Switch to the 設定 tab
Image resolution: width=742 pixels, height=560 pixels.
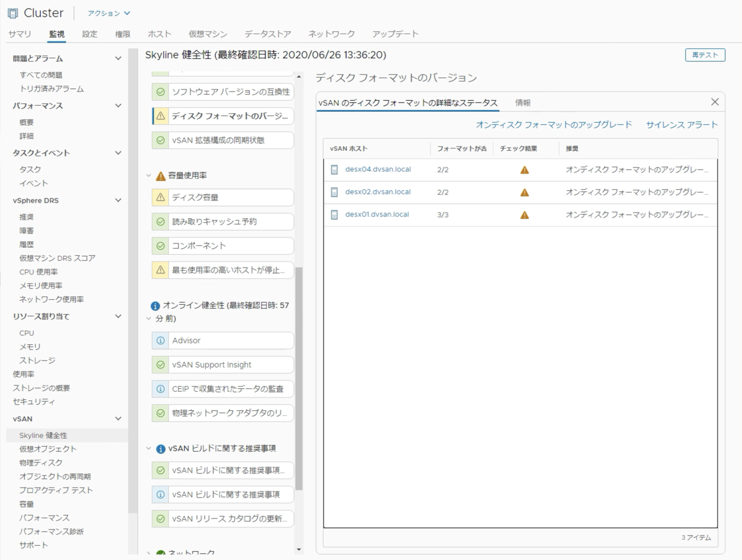point(90,34)
